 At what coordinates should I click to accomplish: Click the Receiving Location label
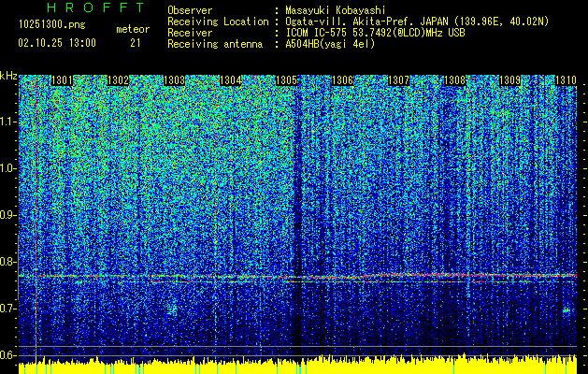[x=218, y=22]
